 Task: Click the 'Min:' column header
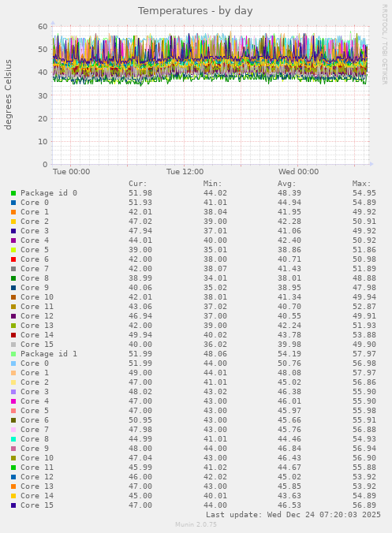(x=212, y=184)
